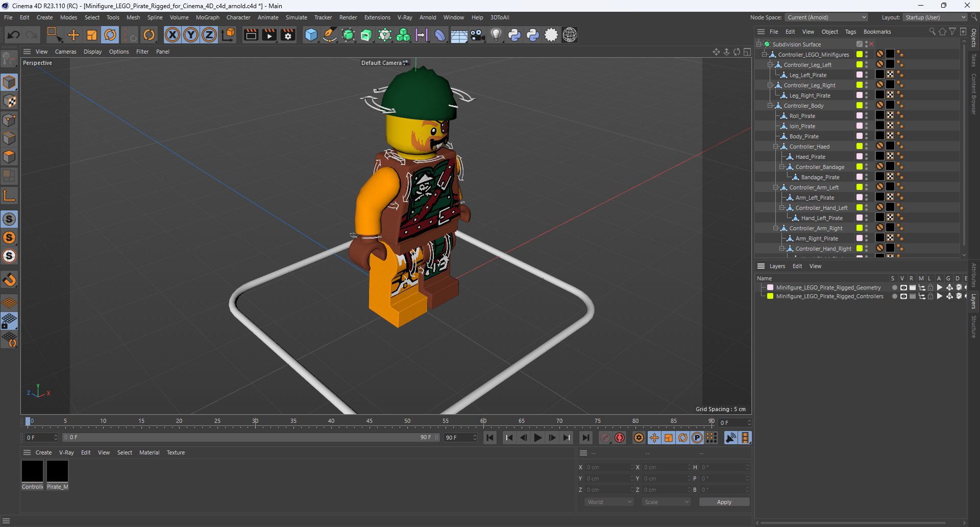Click the Floor grid icon

coord(459,35)
